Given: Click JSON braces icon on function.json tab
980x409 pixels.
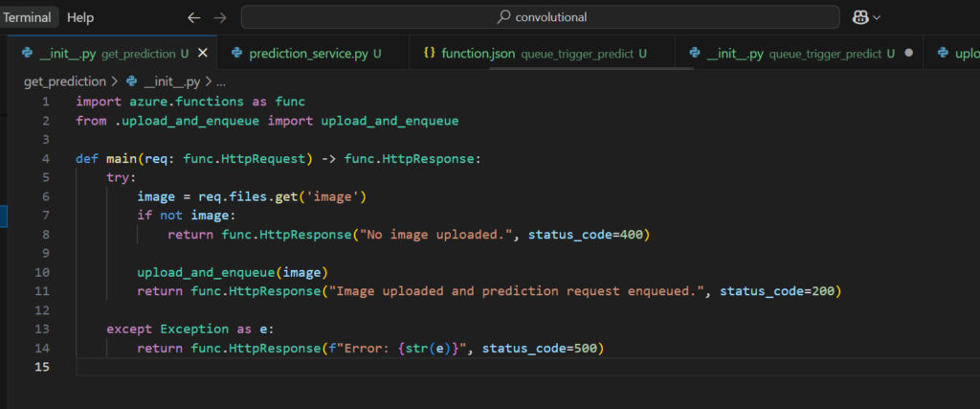Looking at the screenshot, I should pyautogui.click(x=429, y=53).
